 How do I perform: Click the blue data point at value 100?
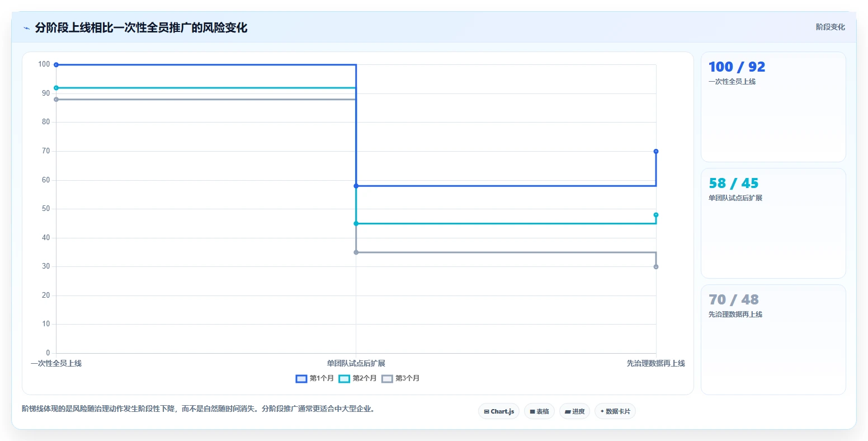pyautogui.click(x=56, y=65)
